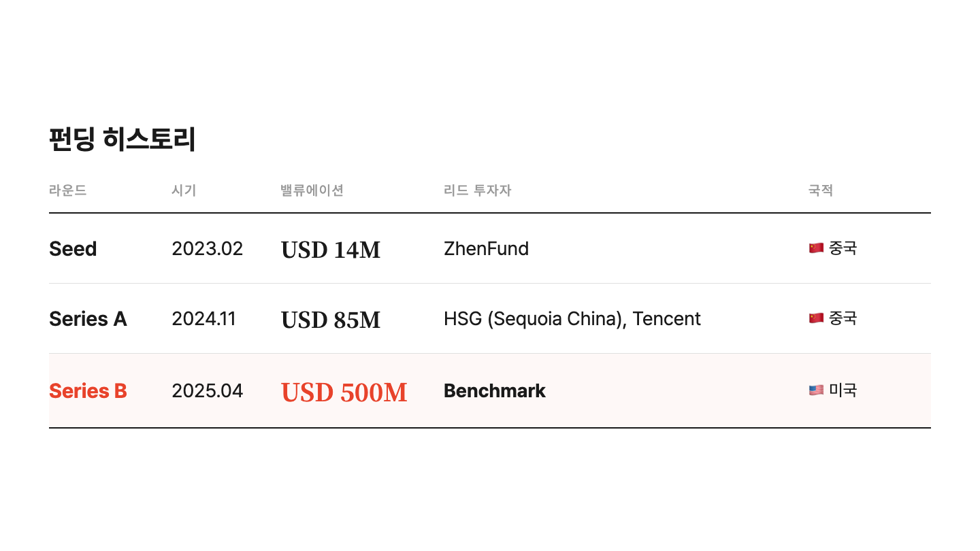Screen dimensions: 980x551
Task: Click the 펀딩 히스토리 heading
Action: pyautogui.click(x=122, y=139)
